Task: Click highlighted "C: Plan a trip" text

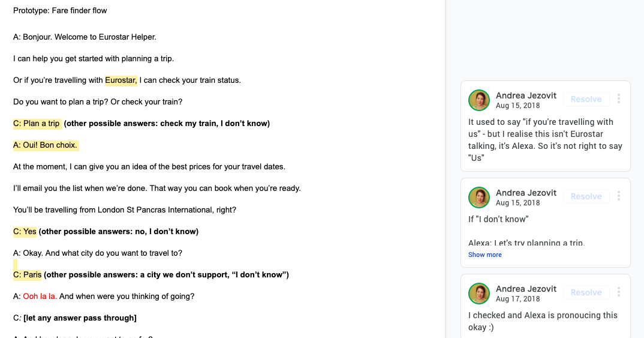Action: click(x=37, y=123)
